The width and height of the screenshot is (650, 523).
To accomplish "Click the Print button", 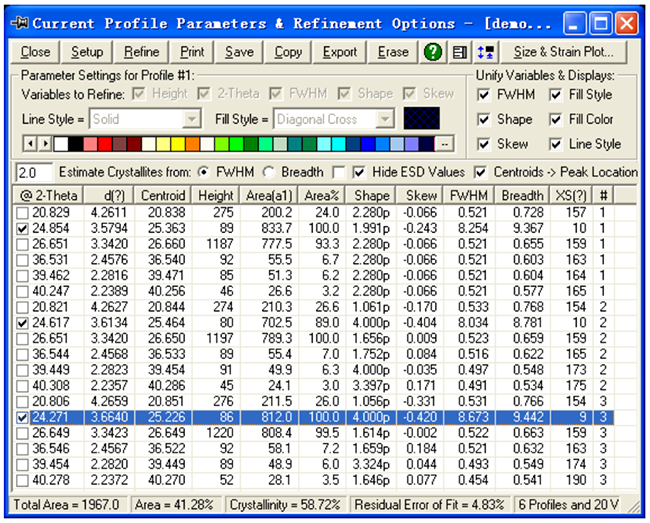I will [x=192, y=52].
